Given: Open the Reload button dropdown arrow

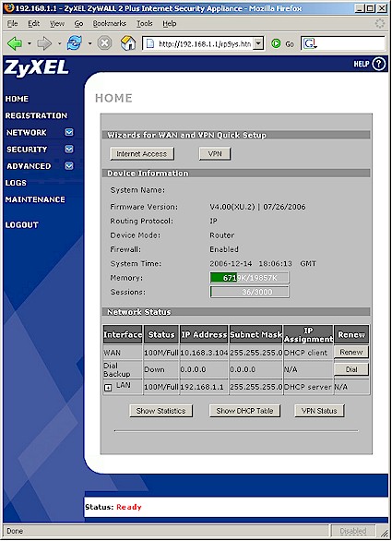Looking at the screenshot, I should coord(89,43).
